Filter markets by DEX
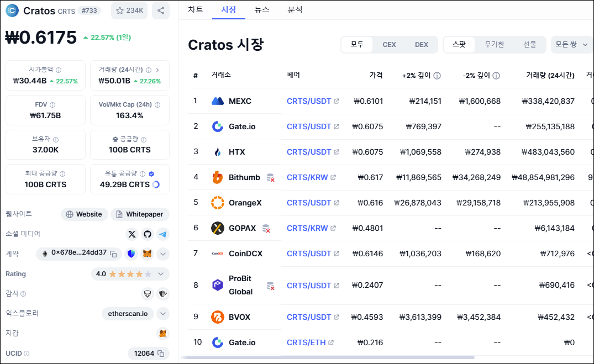Image resolution: width=594 pixels, height=364 pixels. (x=421, y=45)
